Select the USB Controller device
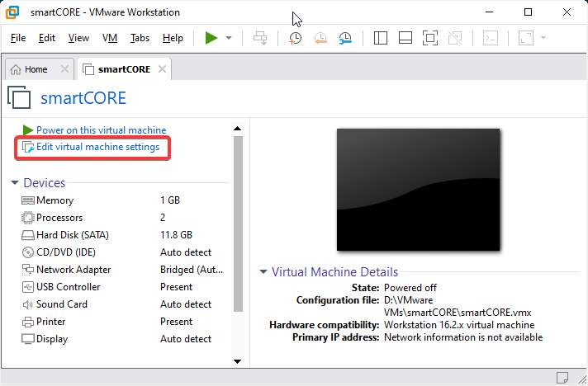 pyautogui.click(x=122, y=287)
